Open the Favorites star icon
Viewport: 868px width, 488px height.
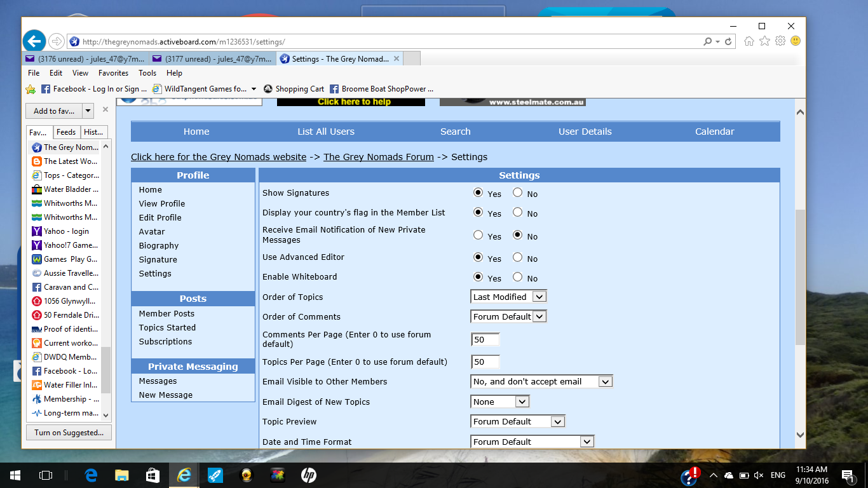pos(764,41)
